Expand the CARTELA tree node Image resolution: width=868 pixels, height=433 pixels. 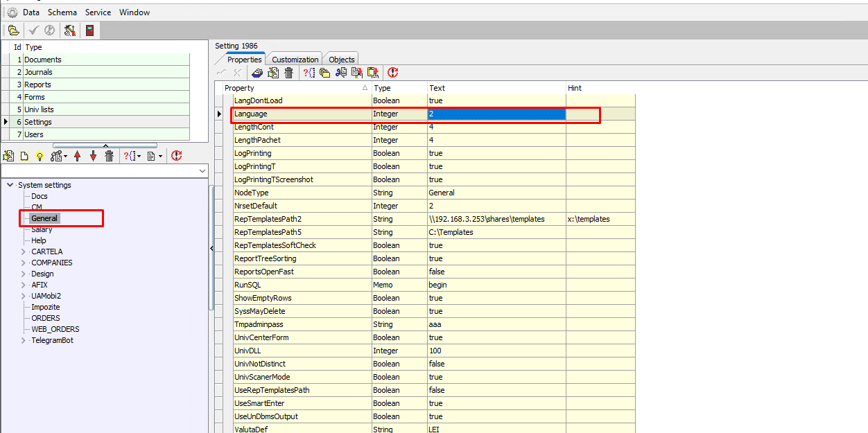[24, 251]
